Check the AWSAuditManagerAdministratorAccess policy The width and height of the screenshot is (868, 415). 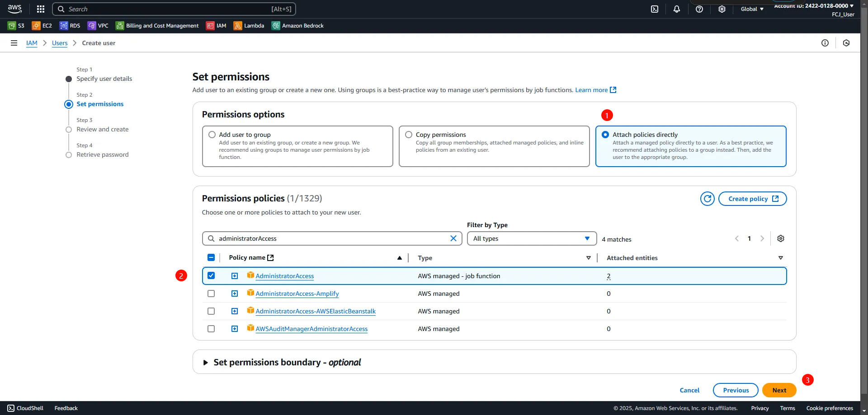pyautogui.click(x=211, y=329)
